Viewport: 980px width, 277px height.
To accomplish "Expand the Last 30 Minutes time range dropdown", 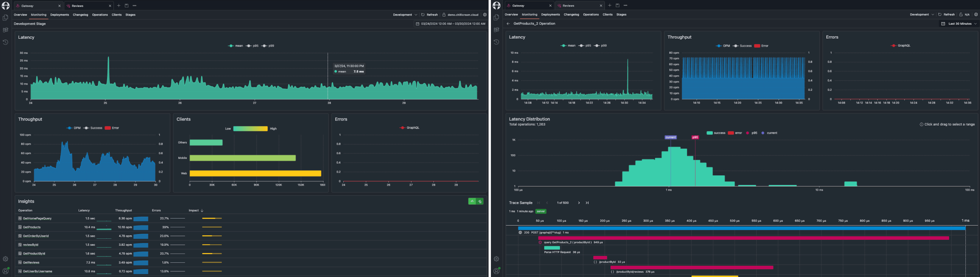I will pyautogui.click(x=959, y=24).
